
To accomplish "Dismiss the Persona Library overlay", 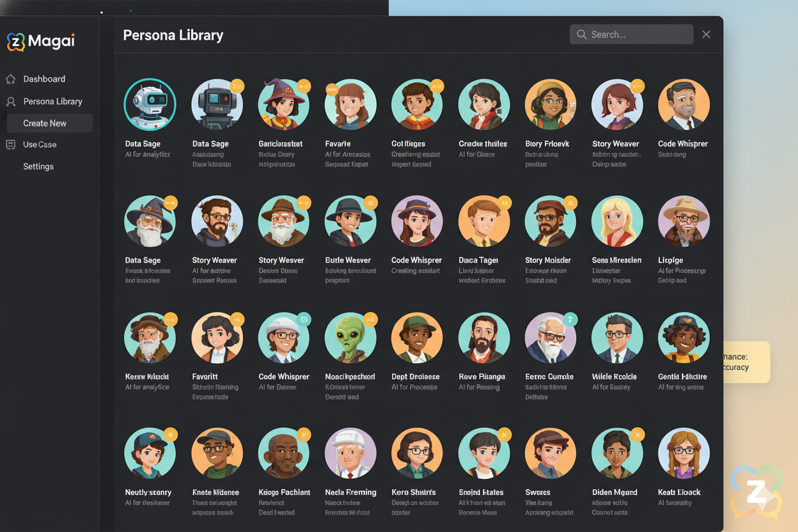I will click(x=706, y=34).
